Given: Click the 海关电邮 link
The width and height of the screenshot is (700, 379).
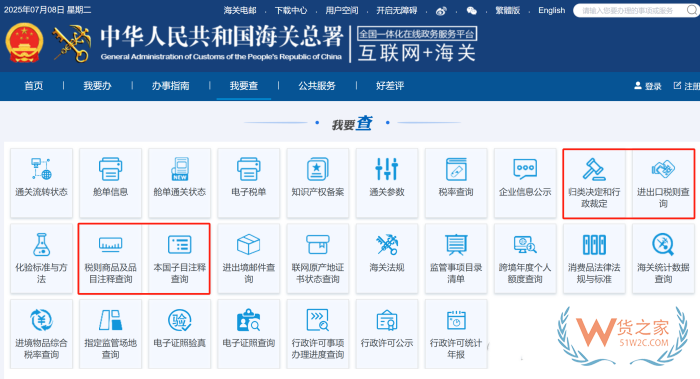Looking at the screenshot, I should 240,10.
